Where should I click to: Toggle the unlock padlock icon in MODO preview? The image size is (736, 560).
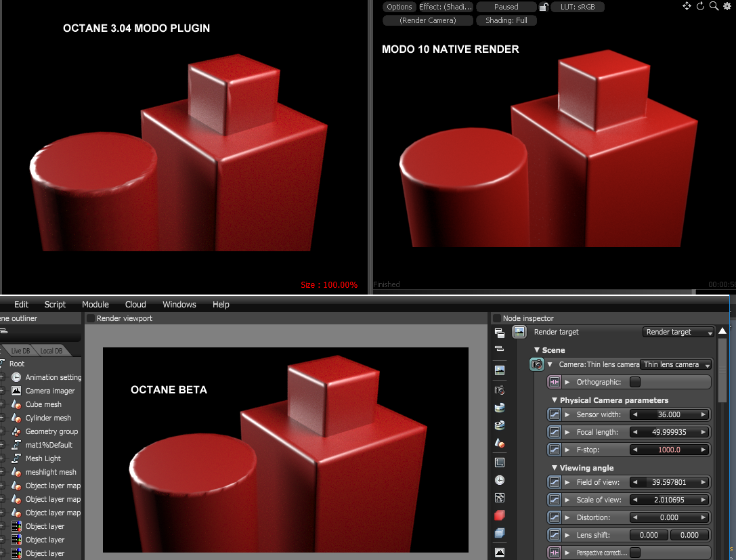pyautogui.click(x=544, y=7)
